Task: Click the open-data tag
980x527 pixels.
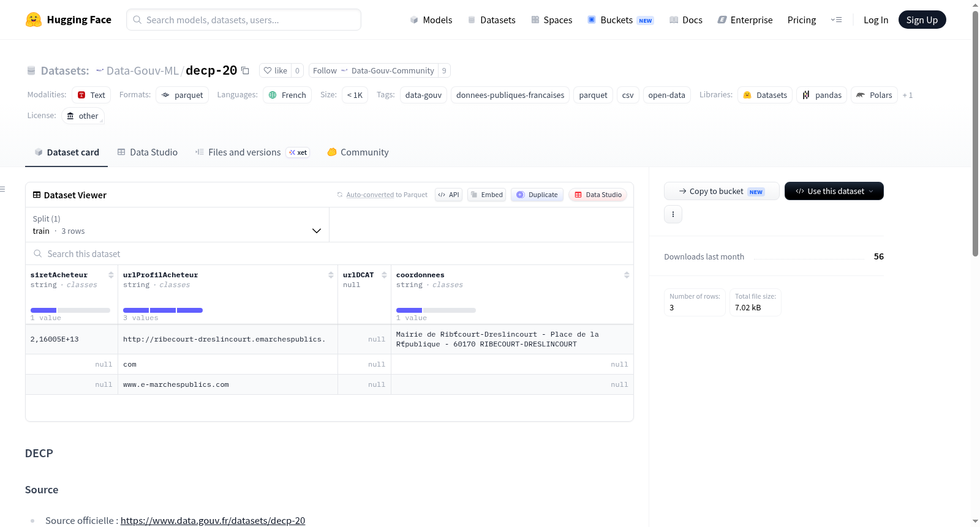Action: [x=666, y=95]
